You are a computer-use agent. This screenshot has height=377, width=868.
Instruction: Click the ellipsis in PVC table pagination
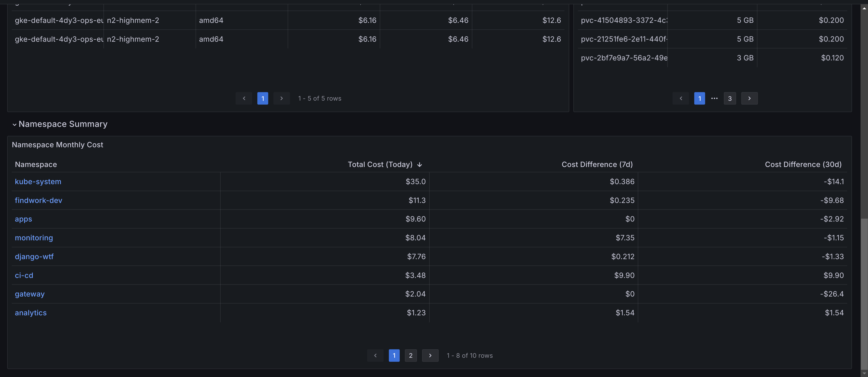pos(714,99)
